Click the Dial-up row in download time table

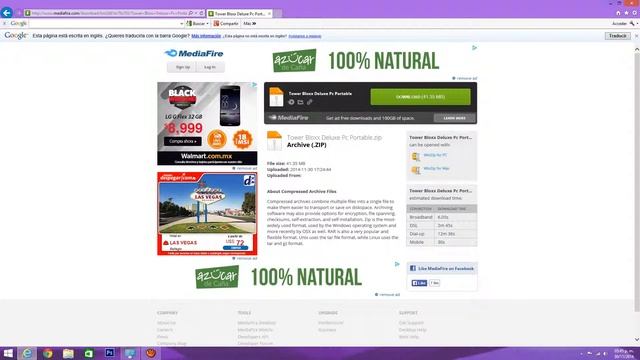click(x=442, y=234)
